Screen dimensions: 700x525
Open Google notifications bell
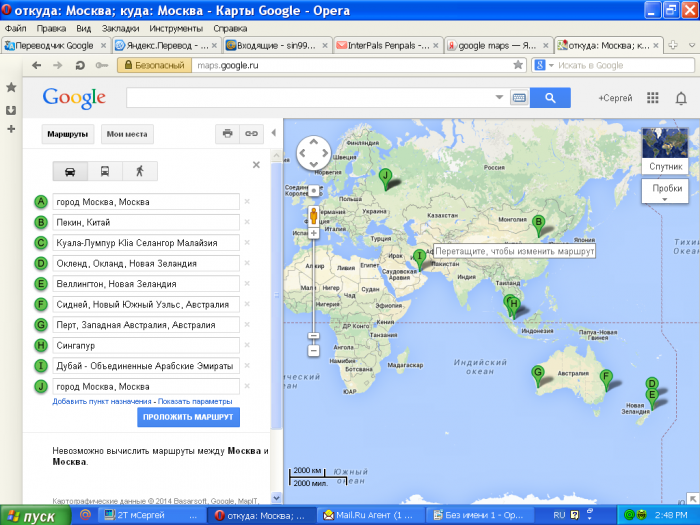click(x=681, y=98)
